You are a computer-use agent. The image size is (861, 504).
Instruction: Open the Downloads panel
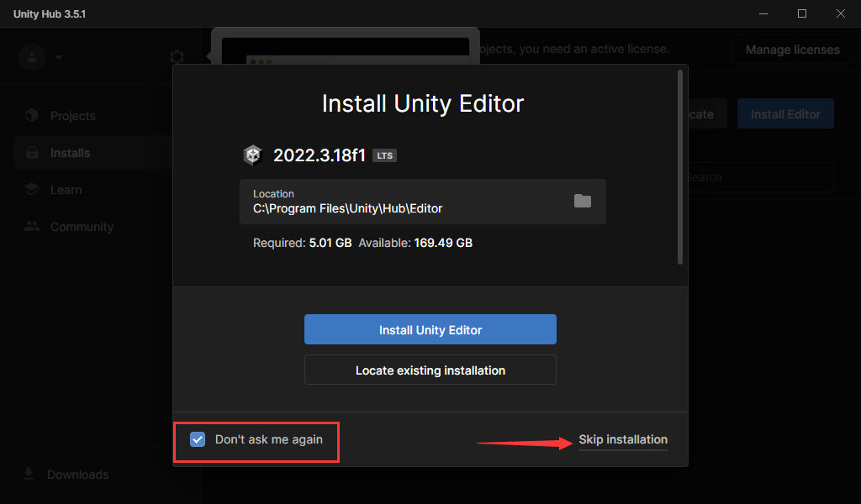tap(75, 474)
